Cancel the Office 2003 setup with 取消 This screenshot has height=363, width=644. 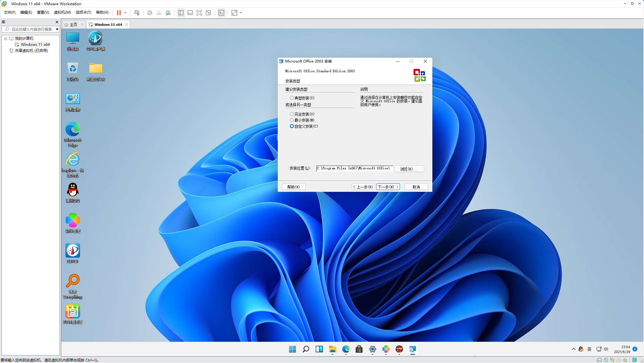pos(416,187)
